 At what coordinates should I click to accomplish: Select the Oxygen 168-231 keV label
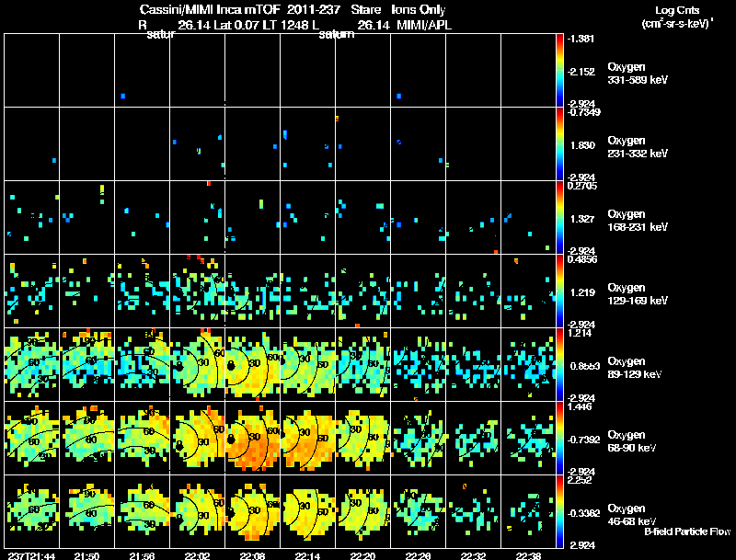pyautogui.click(x=638, y=221)
